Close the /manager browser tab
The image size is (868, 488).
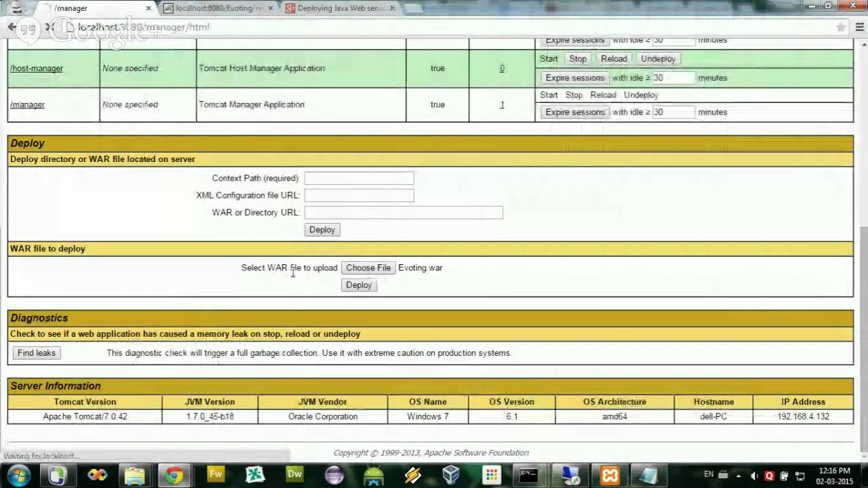pos(148,8)
